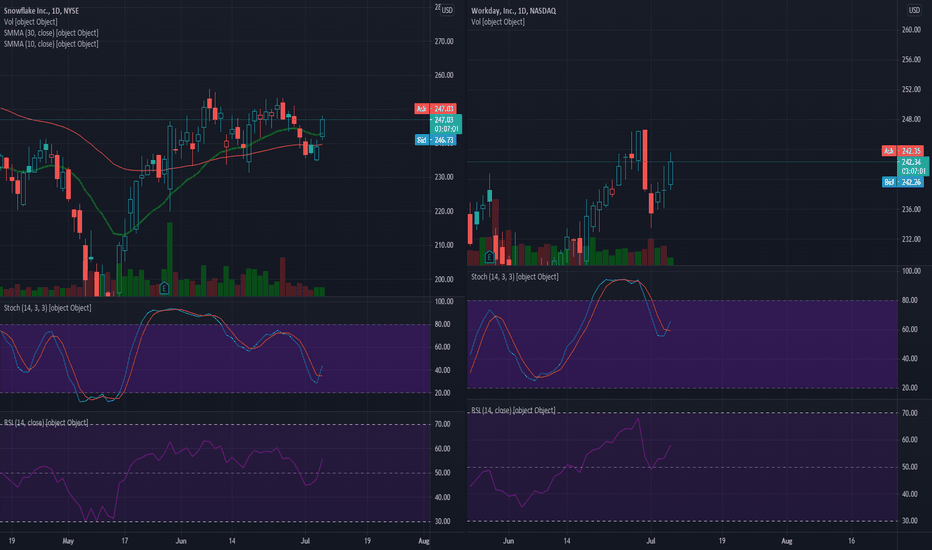The width and height of the screenshot is (932, 550).
Task: Click the red Ask 247.03 price label
Action: pyautogui.click(x=435, y=109)
